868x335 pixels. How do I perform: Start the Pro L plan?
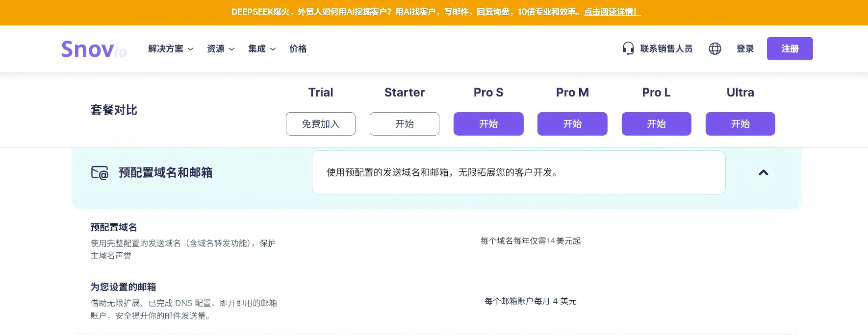(656, 124)
